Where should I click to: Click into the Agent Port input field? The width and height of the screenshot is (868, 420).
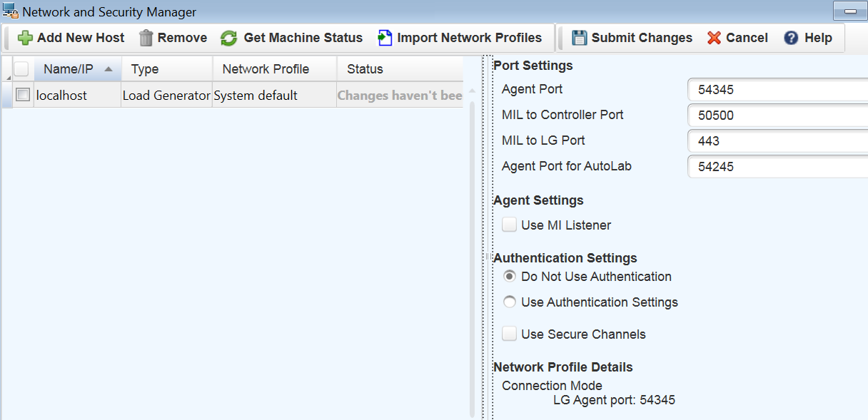[778, 90]
